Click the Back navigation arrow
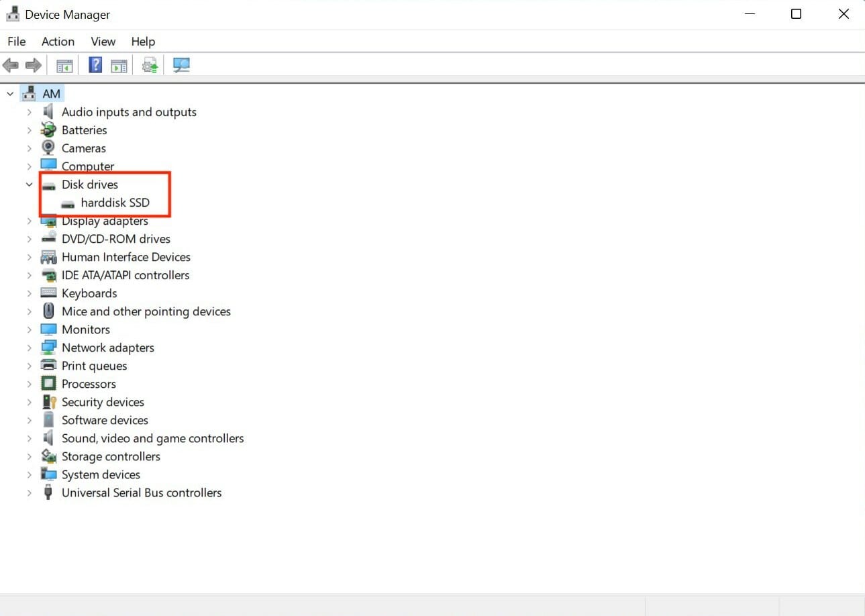Image resolution: width=865 pixels, height=616 pixels. tap(10, 64)
